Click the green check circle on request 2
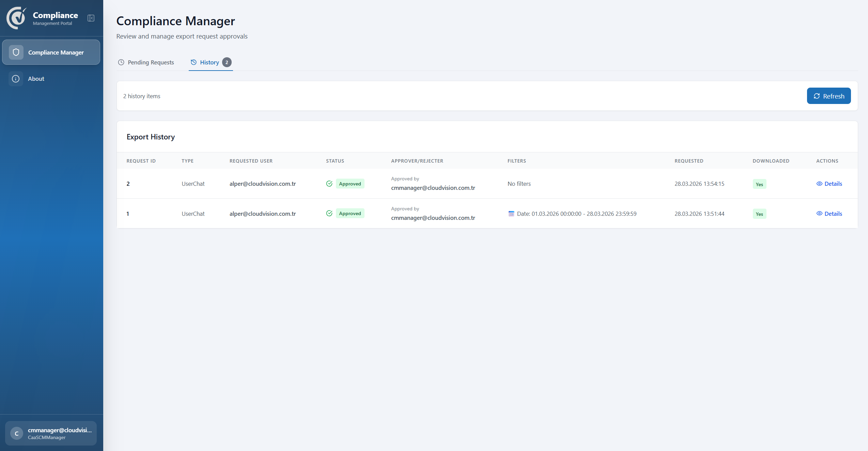 coord(329,183)
